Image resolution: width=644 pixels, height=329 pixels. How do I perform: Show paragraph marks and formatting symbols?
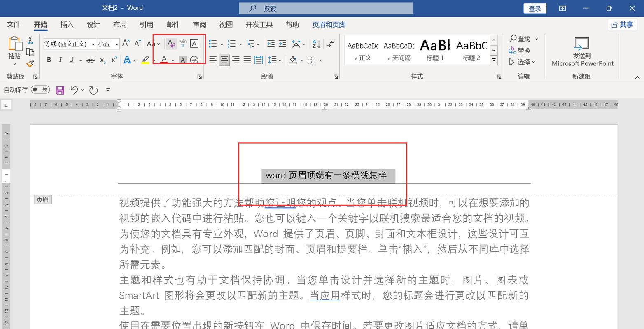pyautogui.click(x=330, y=44)
